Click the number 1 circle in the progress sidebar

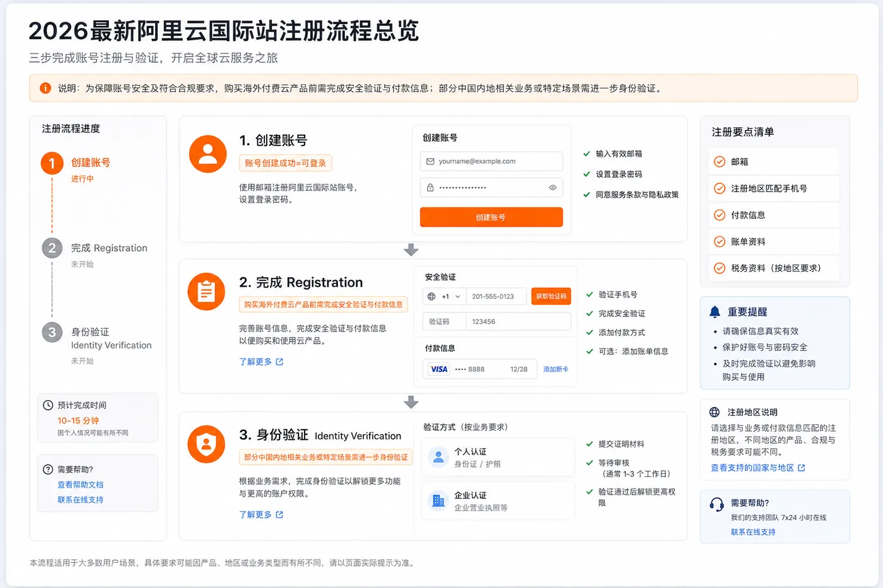click(x=52, y=164)
